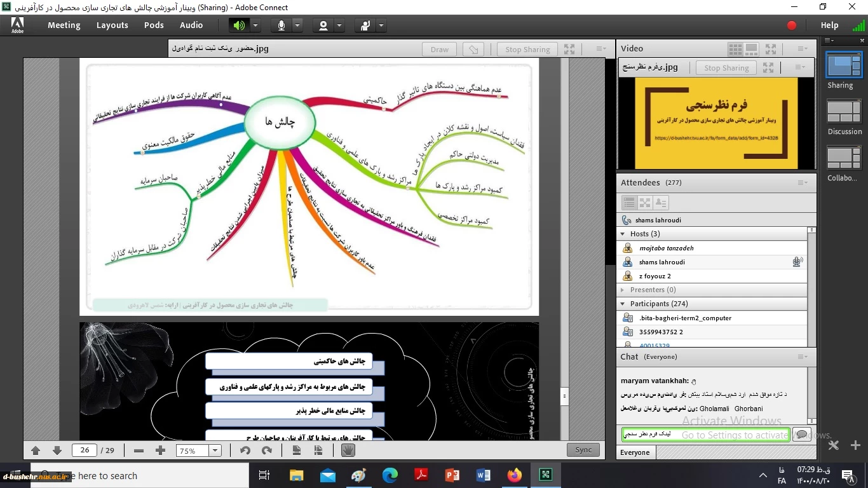Open the فرم نظرسنجی.jpg pod options menu
Screen dimensions: 868x488
799,67
